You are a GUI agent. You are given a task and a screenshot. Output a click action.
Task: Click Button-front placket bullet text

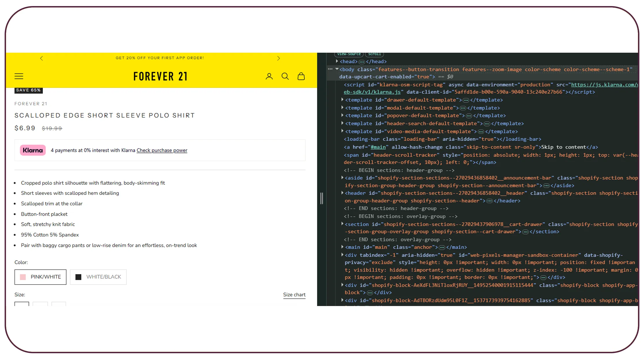tap(44, 214)
